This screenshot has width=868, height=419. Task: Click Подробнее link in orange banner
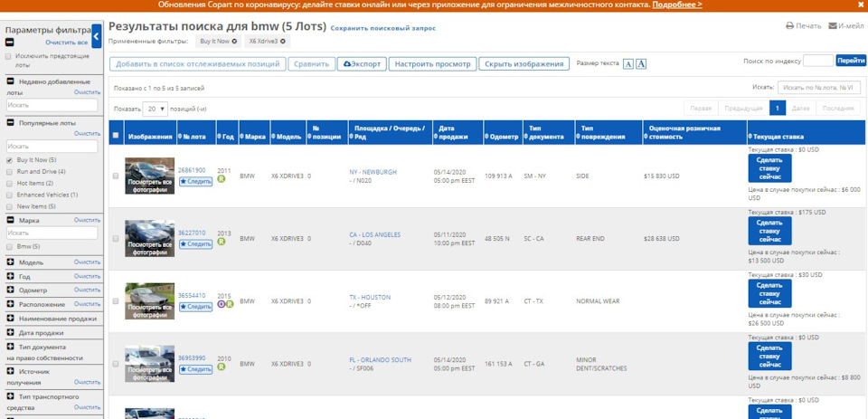tap(677, 5)
